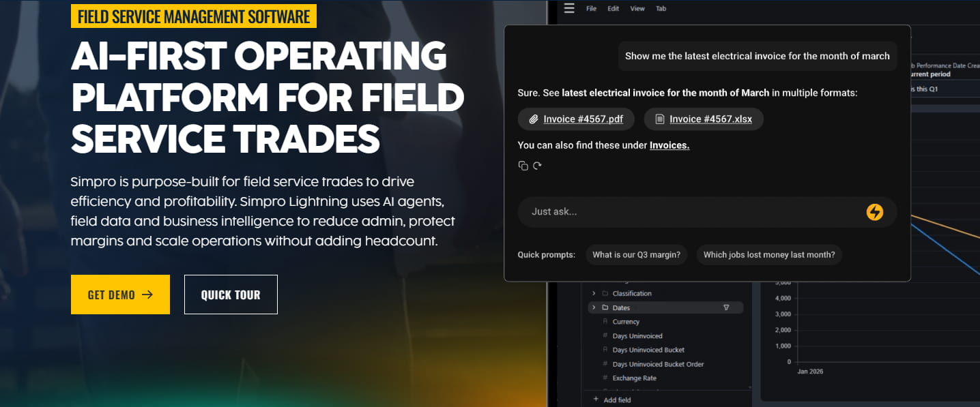Open the Tab menu
Viewport: 980px width, 407px height.
(661, 9)
